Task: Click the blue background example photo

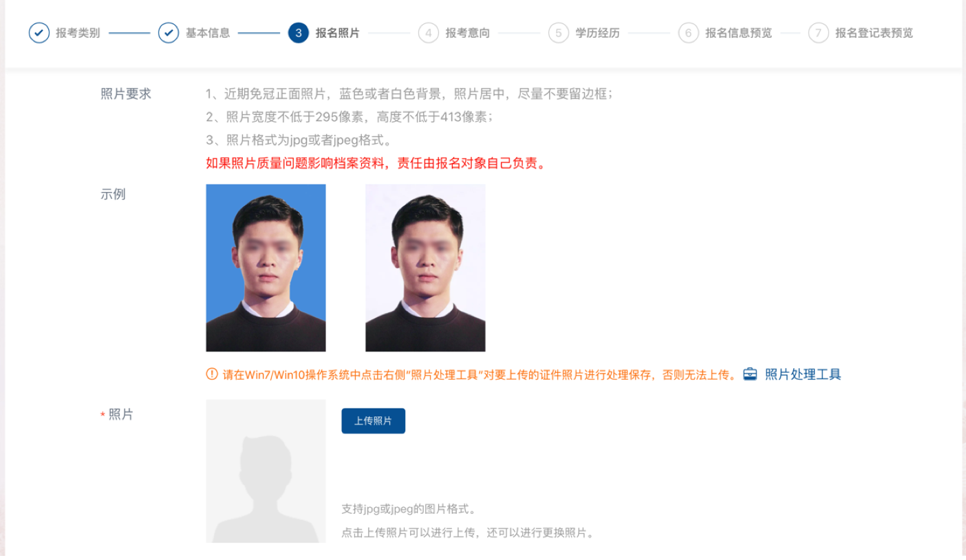Action: 266,268
